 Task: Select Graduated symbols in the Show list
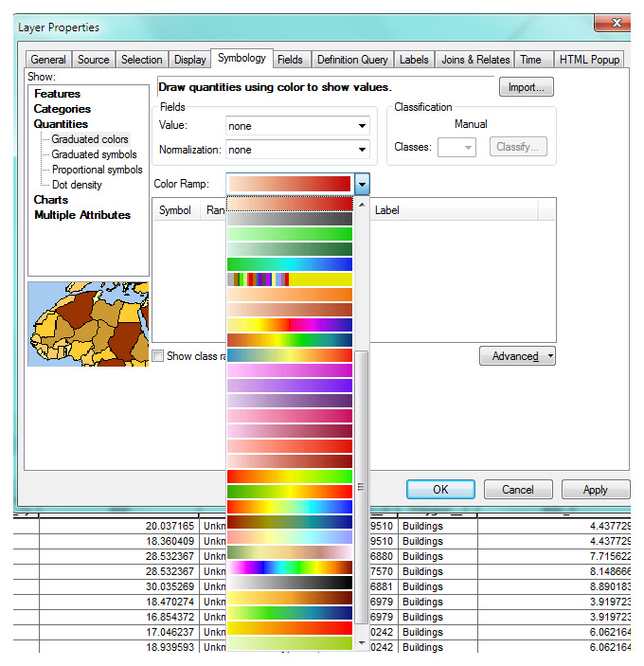[94, 154]
